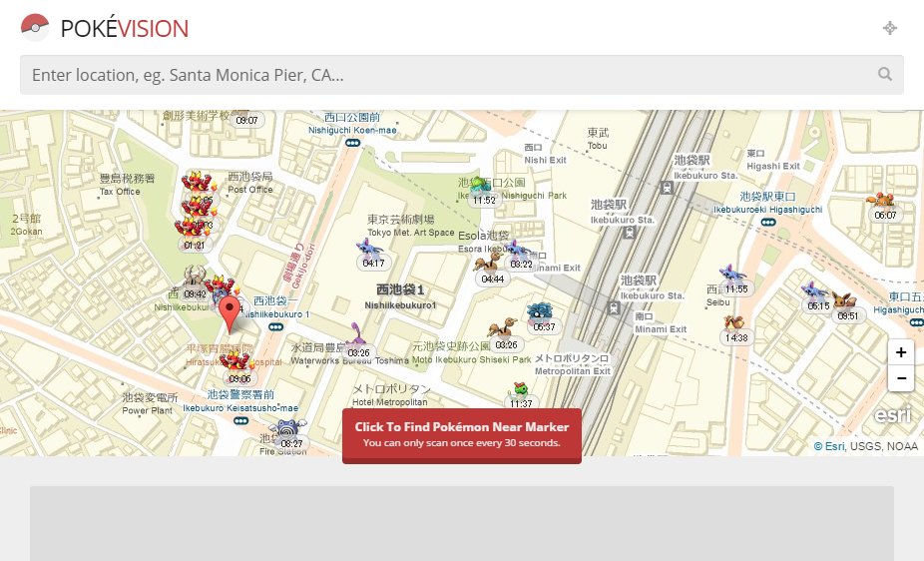Focus the Enter location search field
Image resolution: width=924 pixels, height=561 pixels.
pos(461,75)
